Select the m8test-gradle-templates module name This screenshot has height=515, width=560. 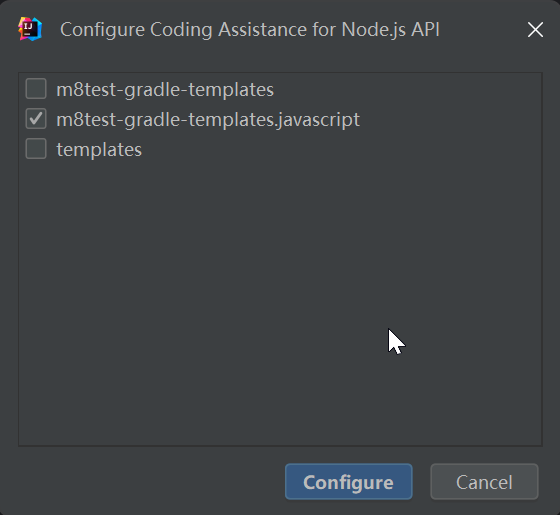tap(165, 89)
